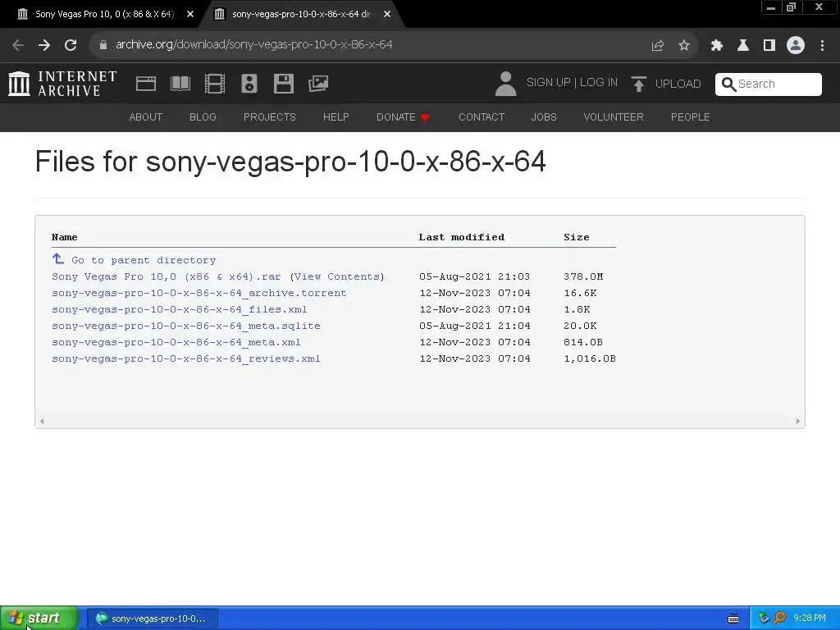Click the taskbar clock showing 9:28 PM
The image size is (840, 630).
(810, 619)
